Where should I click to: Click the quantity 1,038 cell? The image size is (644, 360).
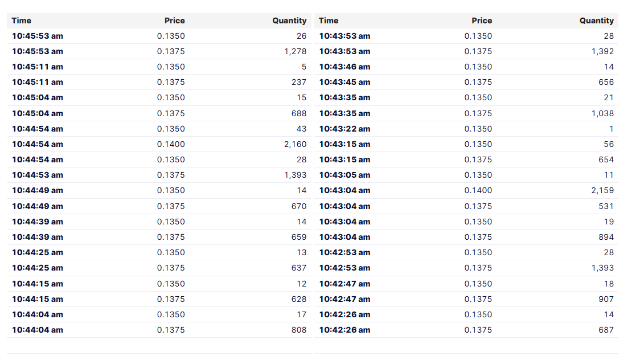(602, 113)
